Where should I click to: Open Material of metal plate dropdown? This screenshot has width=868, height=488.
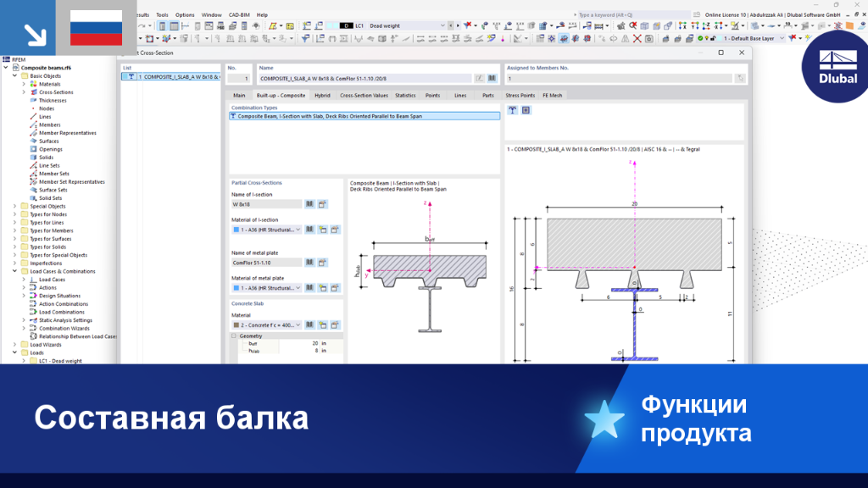click(298, 288)
